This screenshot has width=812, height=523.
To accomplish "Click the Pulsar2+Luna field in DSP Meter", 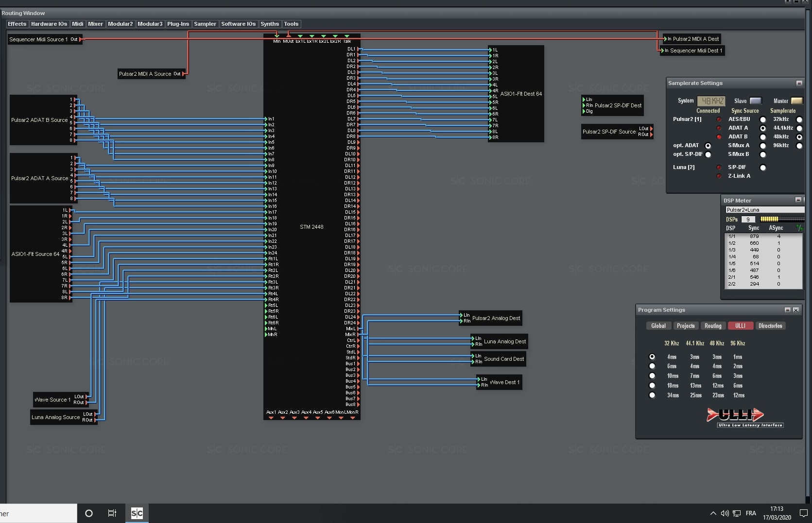I will click(x=764, y=210).
